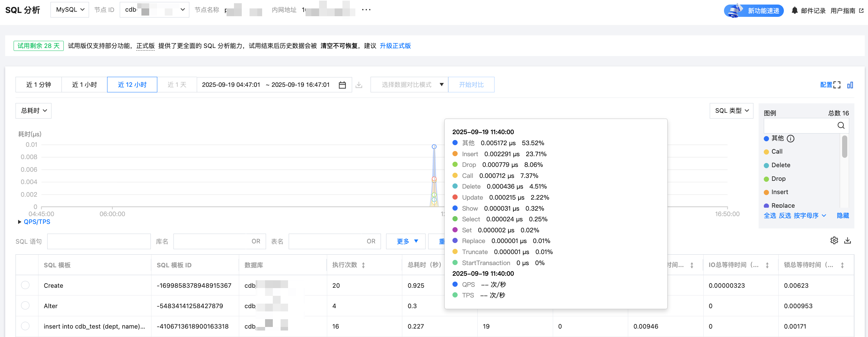868x337 pixels.
Task: Click 全选 to select all legends
Action: [769, 215]
